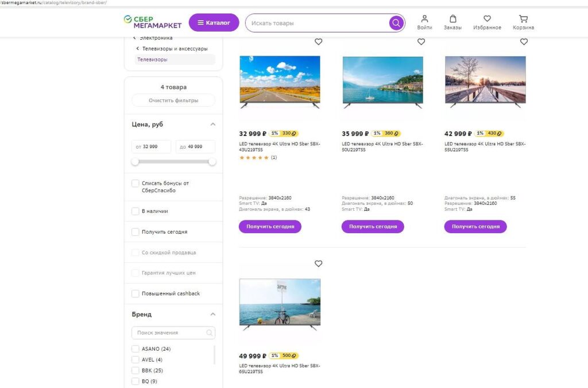The width and height of the screenshot is (588, 388).
Task: Click brand list scrollbar
Action: (x=215, y=355)
